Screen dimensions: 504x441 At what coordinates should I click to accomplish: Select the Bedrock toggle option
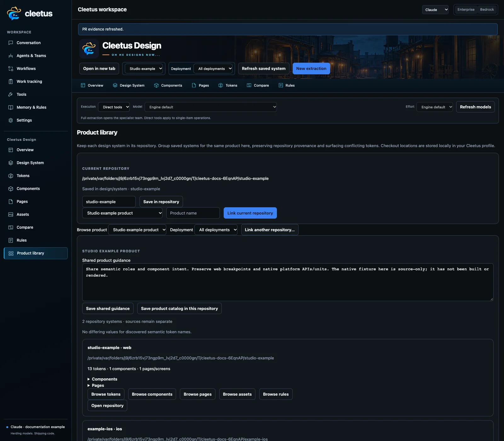(x=487, y=9)
